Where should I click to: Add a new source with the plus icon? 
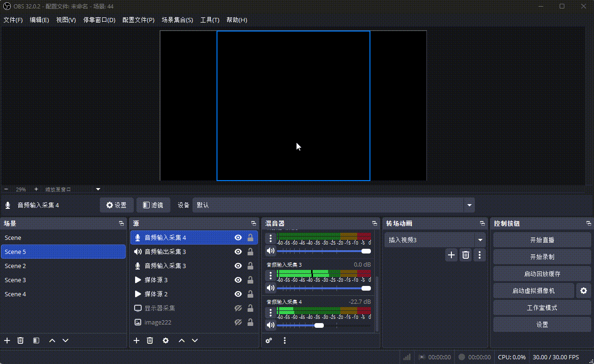tap(136, 340)
